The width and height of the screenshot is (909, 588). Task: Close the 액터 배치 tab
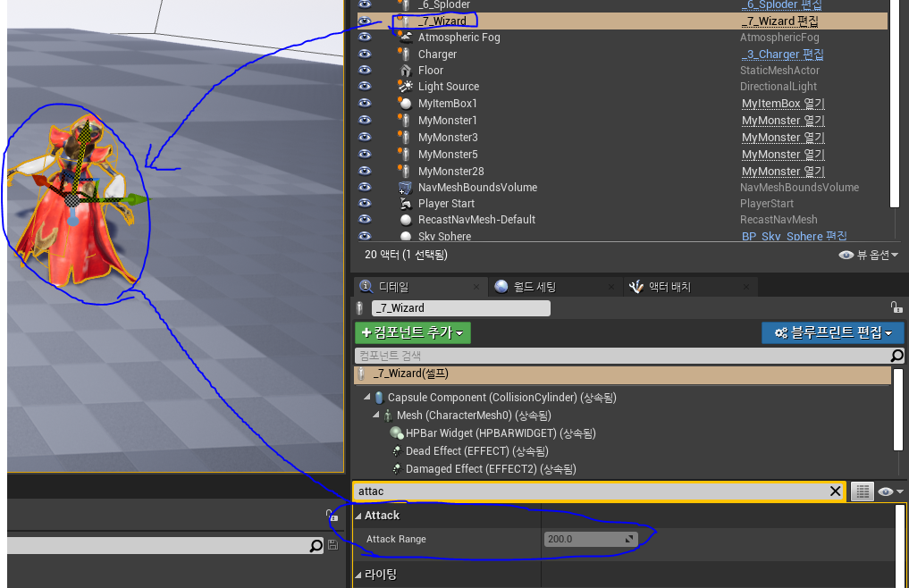click(x=746, y=287)
